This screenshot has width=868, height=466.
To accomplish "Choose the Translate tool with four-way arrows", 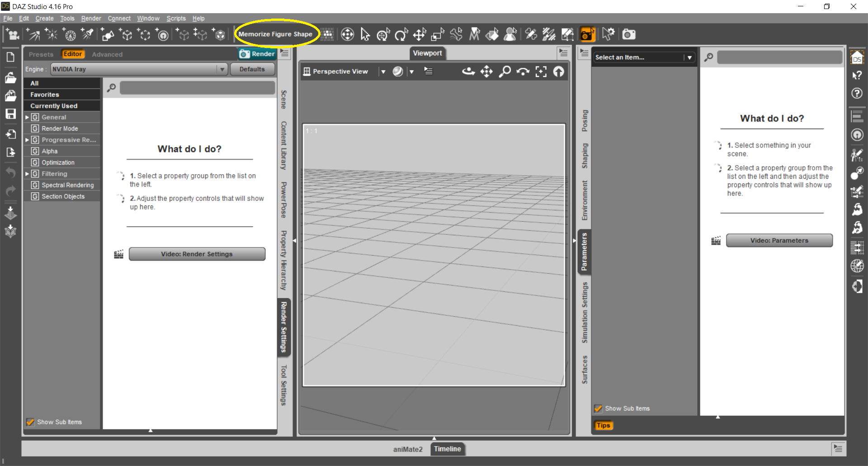I will coord(420,34).
